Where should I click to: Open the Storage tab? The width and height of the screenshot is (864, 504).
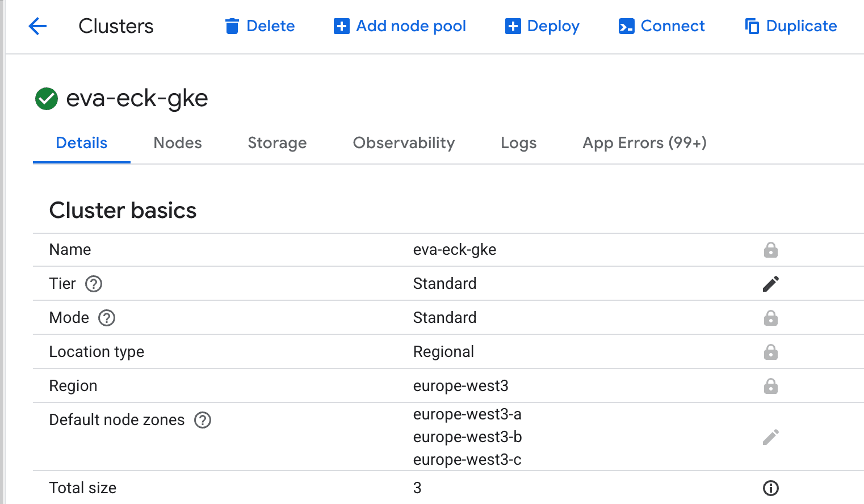coord(277,143)
